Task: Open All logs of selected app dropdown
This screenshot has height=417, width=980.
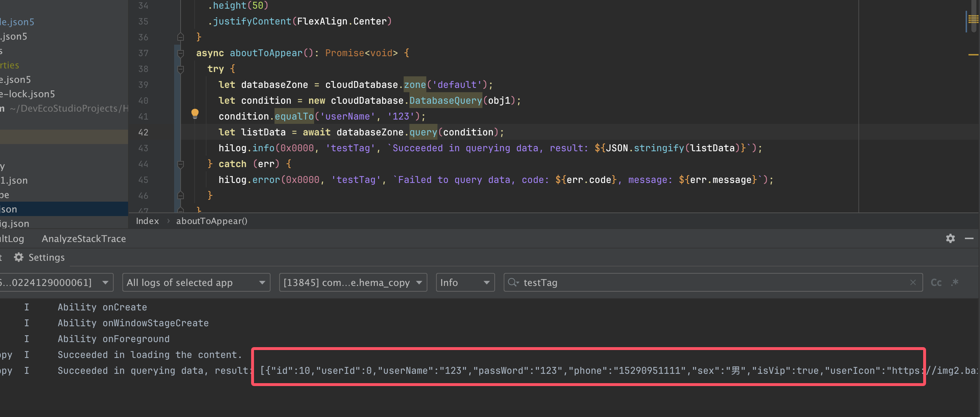Action: (196, 282)
